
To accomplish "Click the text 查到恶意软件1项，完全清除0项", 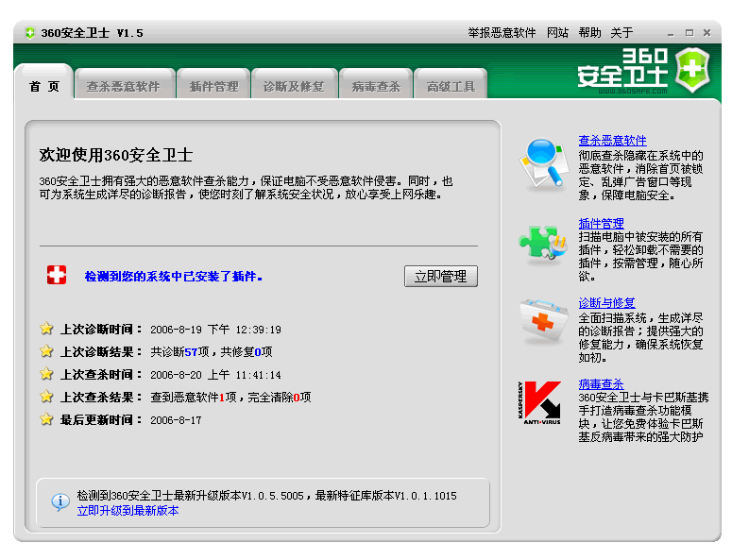I will [230, 398].
